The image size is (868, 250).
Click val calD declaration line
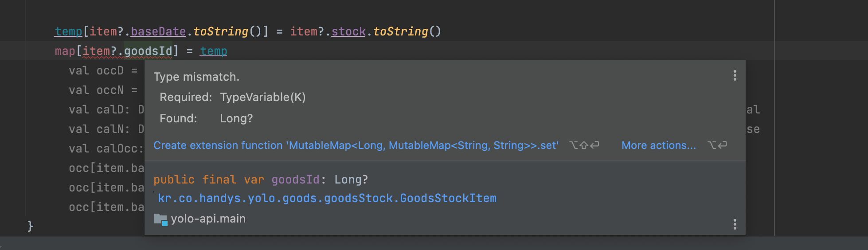(106, 110)
